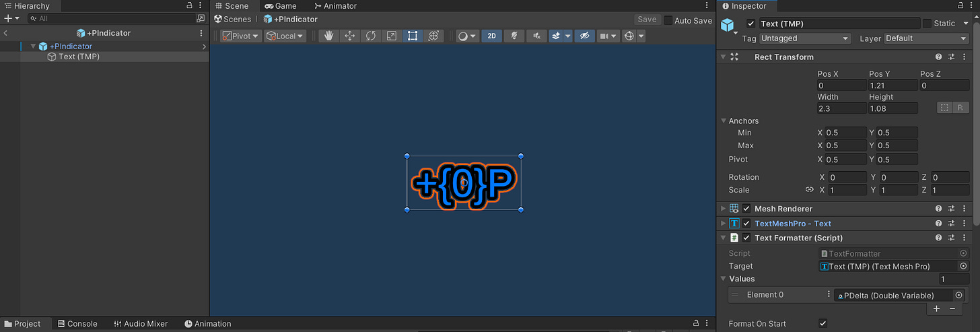This screenshot has width=980, height=332.
Task: Click the object name field in Inspector
Action: pyautogui.click(x=839, y=24)
